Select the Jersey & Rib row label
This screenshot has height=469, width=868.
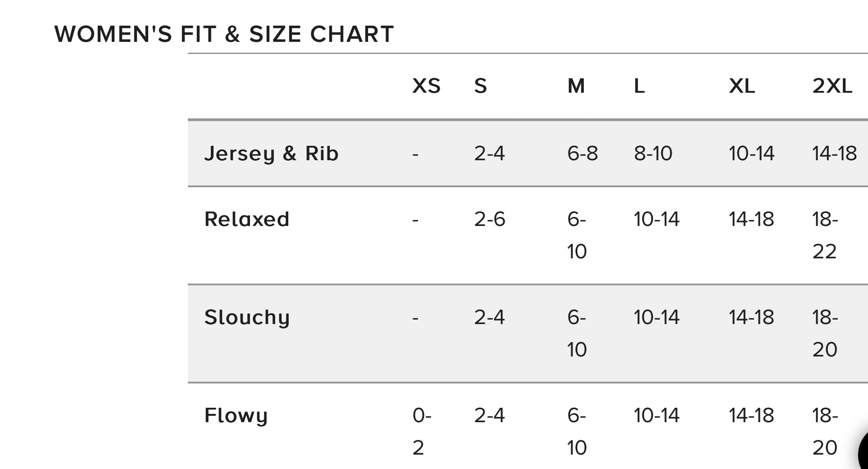(271, 153)
